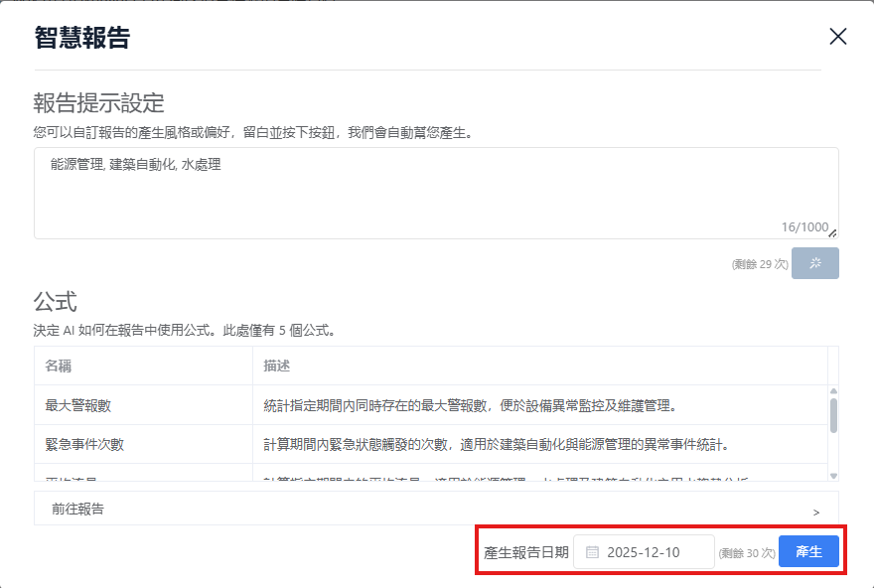The width and height of the screenshot is (874, 588).
Task: Click the 最大警報數 description cell
Action: [x=470, y=405]
